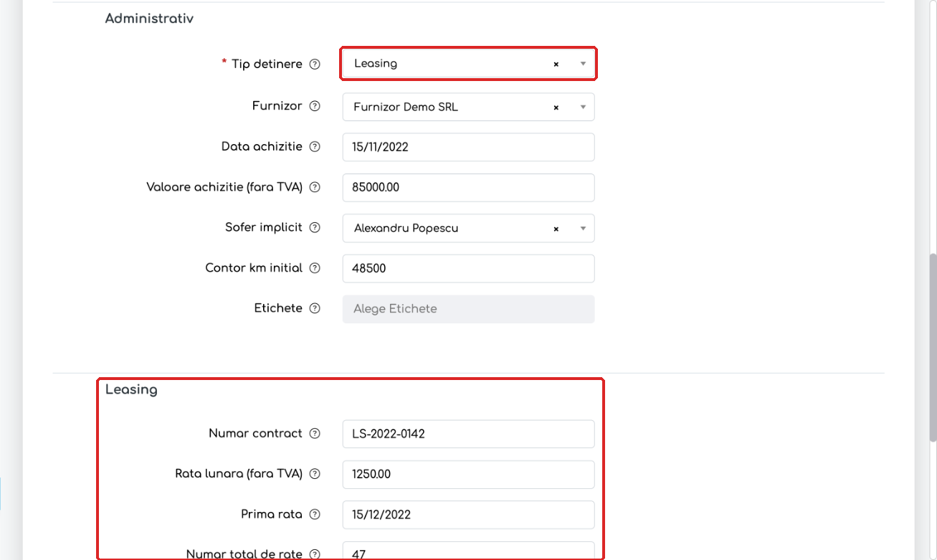Viewport: 937px width, 560px height.
Task: Show help tooltip for Furnizor field
Action: [315, 106]
